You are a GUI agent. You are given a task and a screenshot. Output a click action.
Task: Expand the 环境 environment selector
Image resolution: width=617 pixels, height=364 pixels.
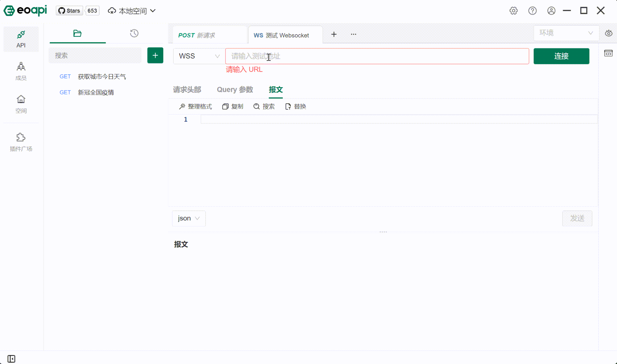pos(566,33)
